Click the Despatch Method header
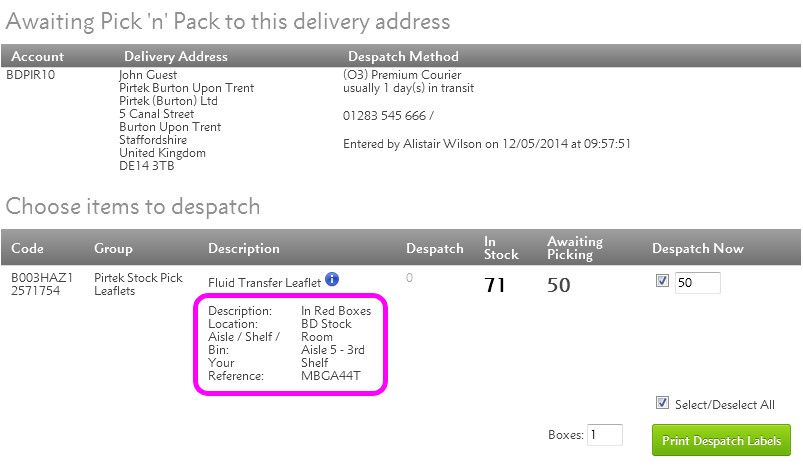803x469 pixels. click(x=403, y=56)
